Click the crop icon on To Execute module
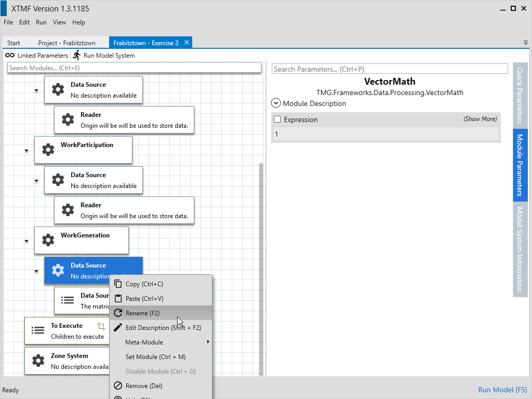This screenshot has width=532, height=399. (x=101, y=326)
